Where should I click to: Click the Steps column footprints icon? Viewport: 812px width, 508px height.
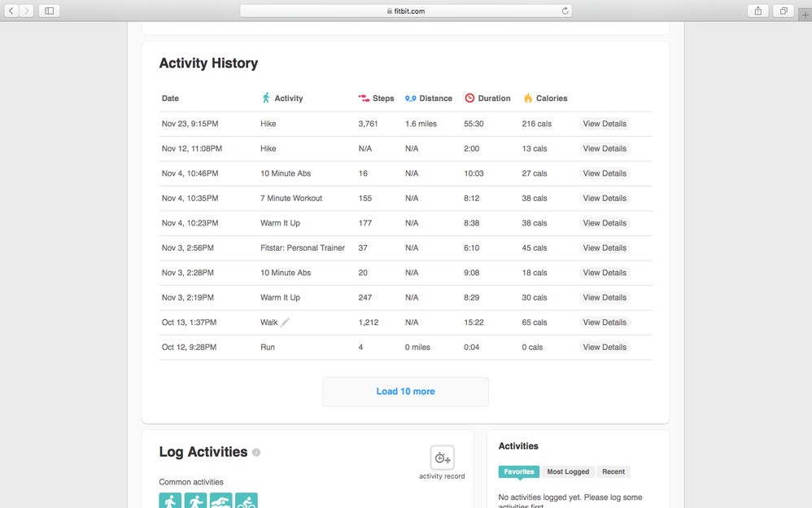tap(364, 98)
